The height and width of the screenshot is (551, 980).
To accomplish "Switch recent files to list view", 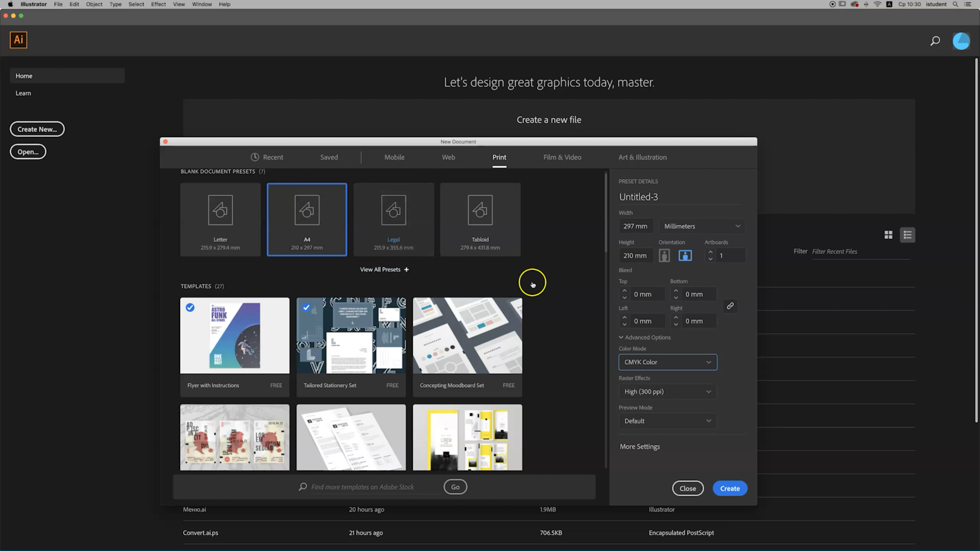I will coord(907,234).
